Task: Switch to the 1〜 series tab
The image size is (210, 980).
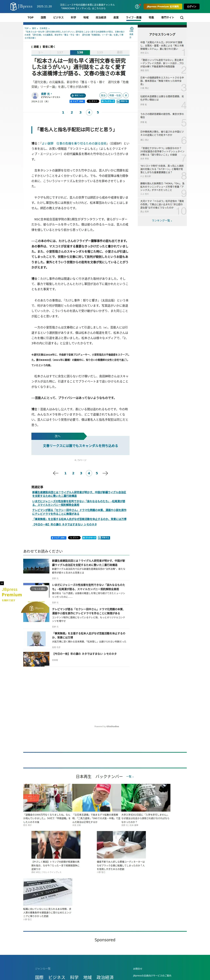Action: (x=41, y=52)
